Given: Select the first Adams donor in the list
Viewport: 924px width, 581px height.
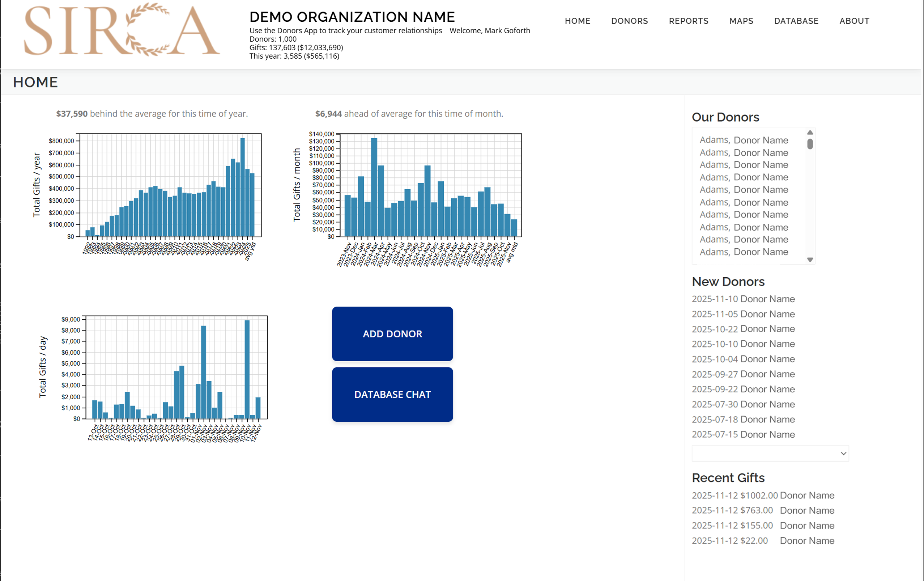Looking at the screenshot, I should (743, 140).
